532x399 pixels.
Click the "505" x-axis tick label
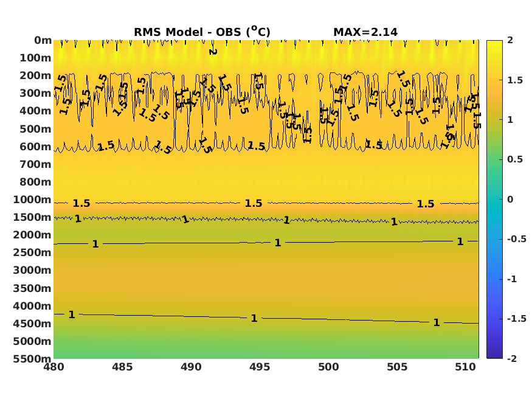[397, 367]
